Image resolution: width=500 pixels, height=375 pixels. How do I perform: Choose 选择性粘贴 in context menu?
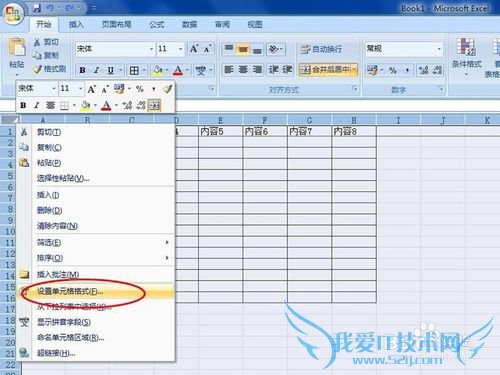click(96, 178)
